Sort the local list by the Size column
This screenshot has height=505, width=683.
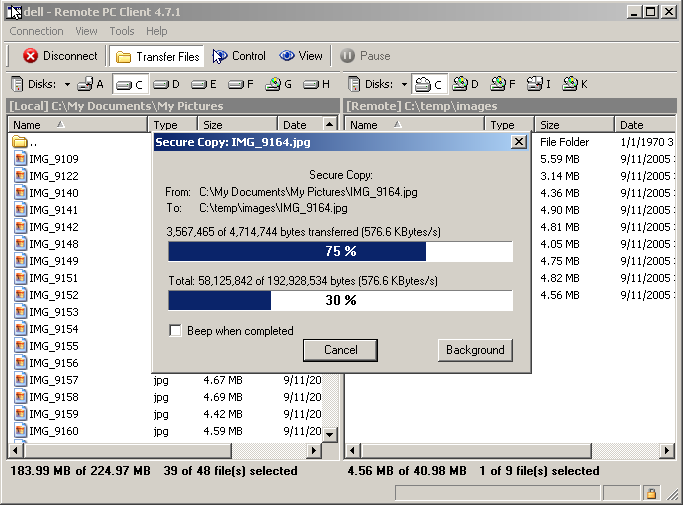point(237,125)
